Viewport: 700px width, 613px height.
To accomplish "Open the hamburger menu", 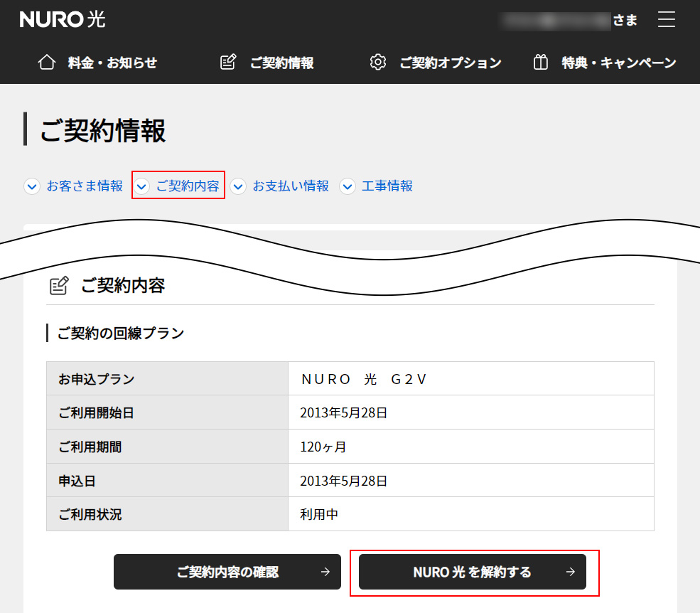I will pyautogui.click(x=666, y=20).
